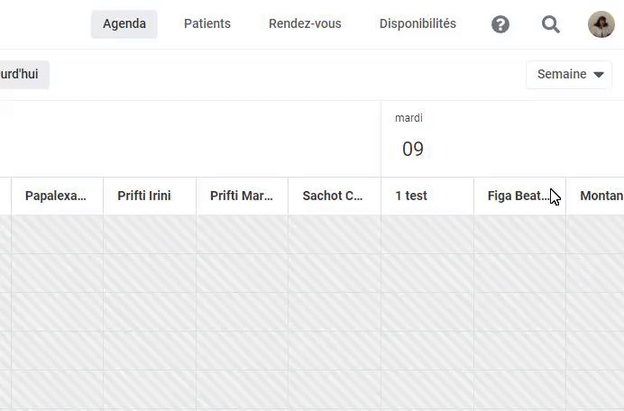Viewport: 624px width, 411px height.
Task: Open the Disponibilités tab
Action: (418, 24)
